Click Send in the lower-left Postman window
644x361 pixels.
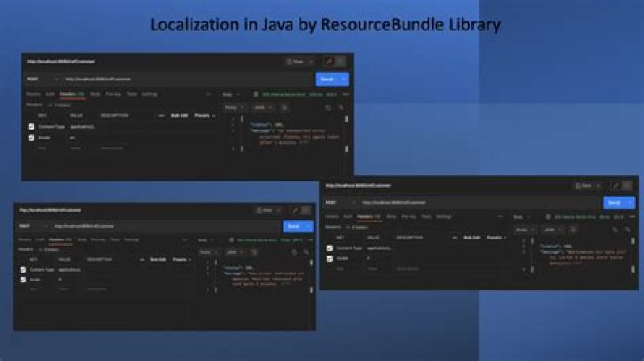click(x=293, y=226)
